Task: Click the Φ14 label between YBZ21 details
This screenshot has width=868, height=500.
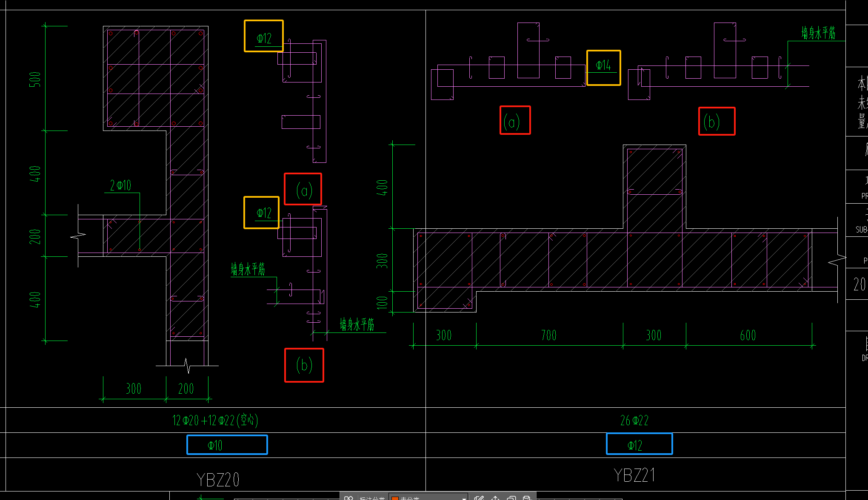Action: click(603, 65)
